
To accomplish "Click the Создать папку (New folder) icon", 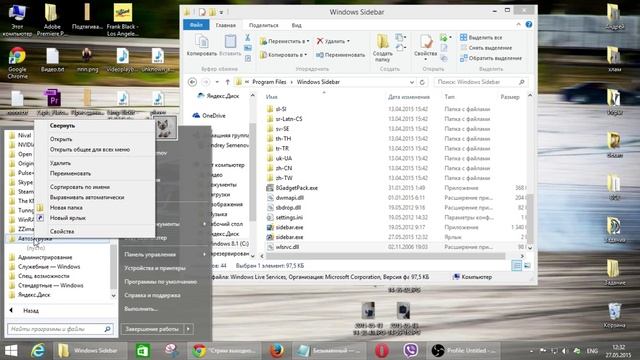I will (x=382, y=48).
